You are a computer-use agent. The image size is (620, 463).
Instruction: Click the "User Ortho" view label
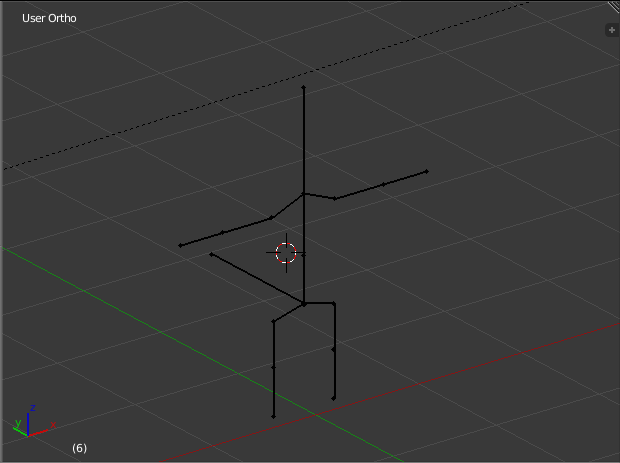pyautogui.click(x=49, y=18)
